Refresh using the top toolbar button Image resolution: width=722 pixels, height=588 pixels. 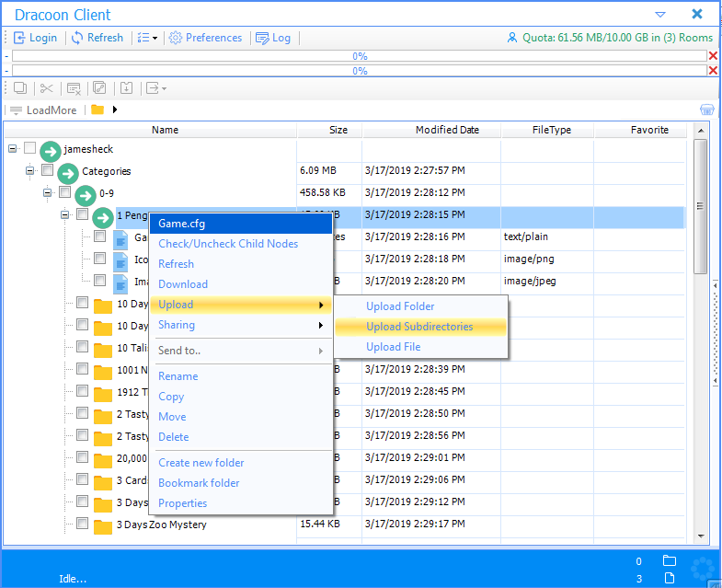97,38
